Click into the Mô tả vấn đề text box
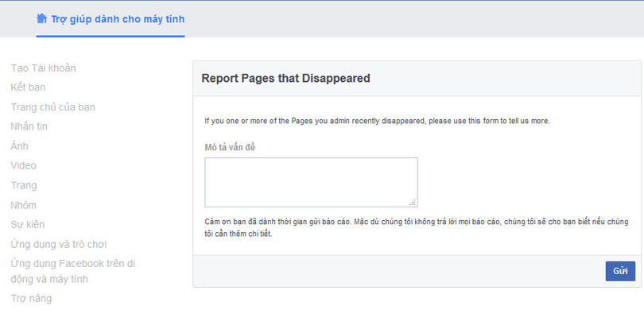This screenshot has width=644, height=325. pyautogui.click(x=310, y=182)
